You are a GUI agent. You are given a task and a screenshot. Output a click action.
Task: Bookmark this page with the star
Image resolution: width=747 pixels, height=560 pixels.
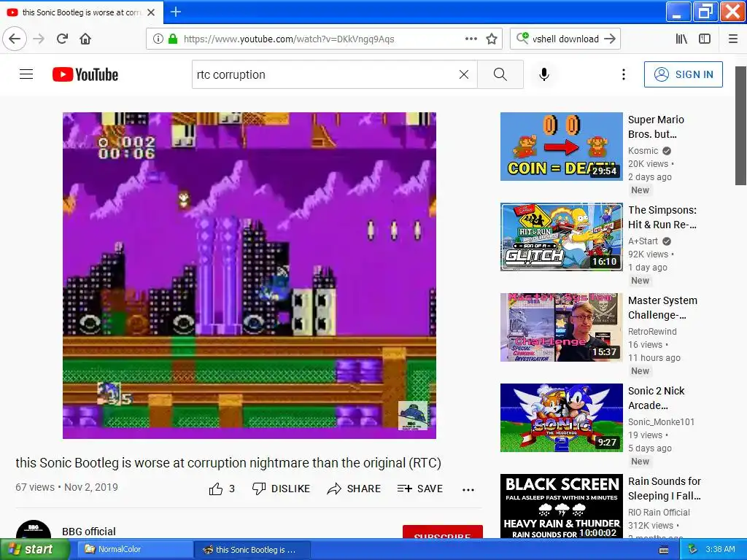tap(492, 39)
